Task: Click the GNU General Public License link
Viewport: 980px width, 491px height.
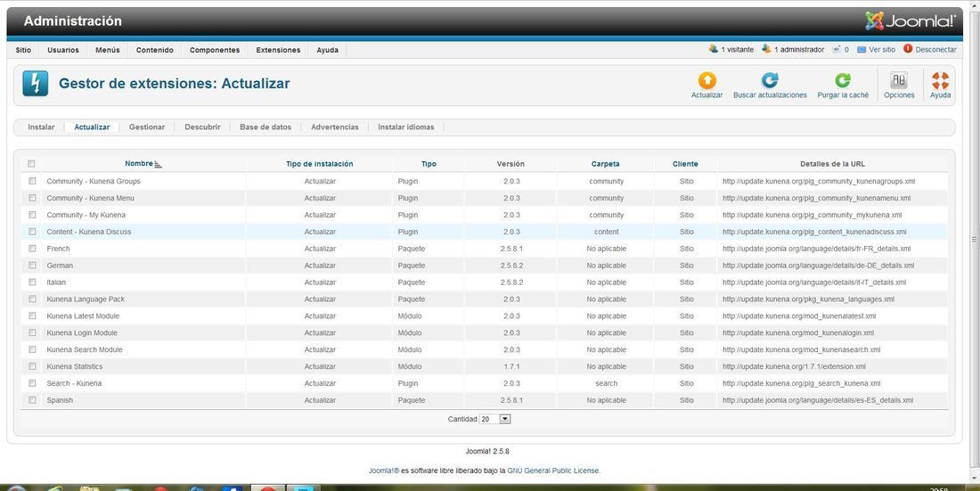Action: [x=553, y=471]
